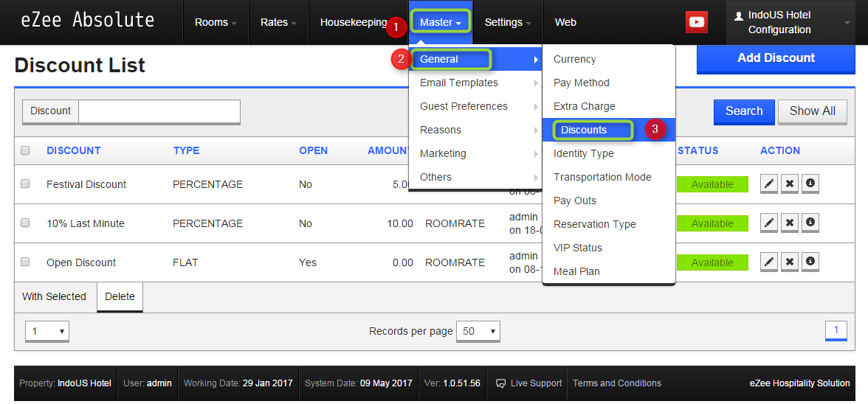Edit the Festival Discount with pencil icon

click(x=769, y=184)
